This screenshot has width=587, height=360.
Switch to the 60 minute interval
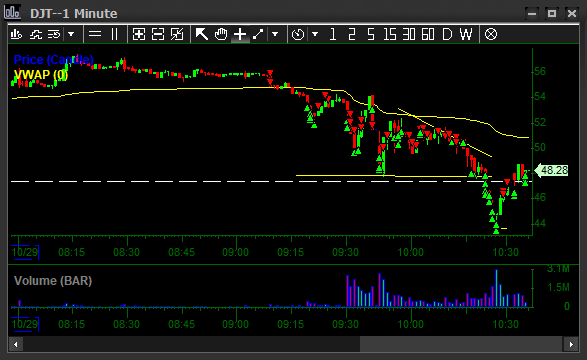[428, 34]
